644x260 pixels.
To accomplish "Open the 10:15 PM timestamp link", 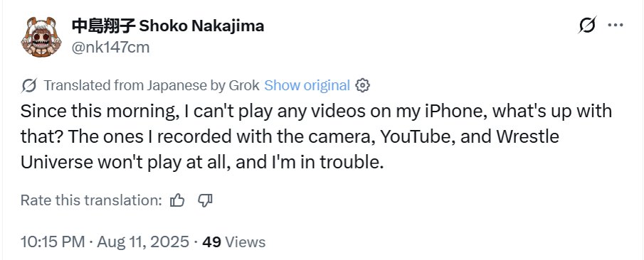I will coord(53,242).
